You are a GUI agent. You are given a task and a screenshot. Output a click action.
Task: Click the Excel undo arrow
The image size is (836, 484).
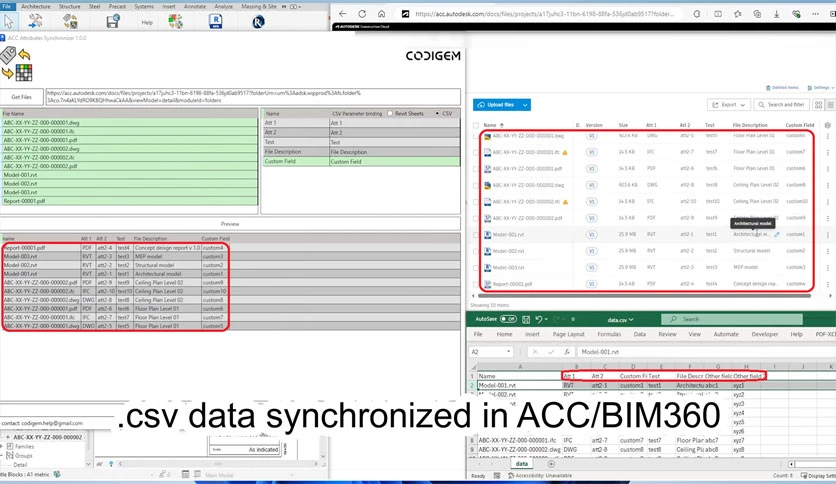538,319
